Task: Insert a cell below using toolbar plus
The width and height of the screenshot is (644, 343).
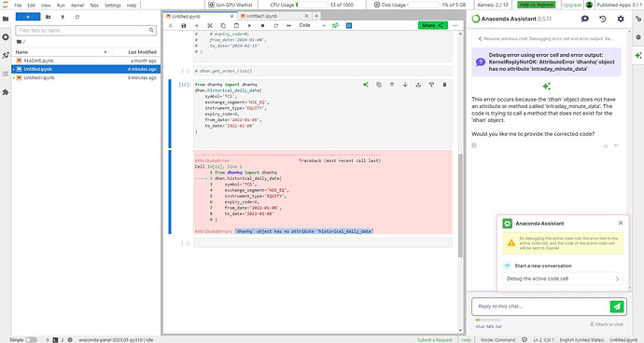Action: (x=197, y=25)
